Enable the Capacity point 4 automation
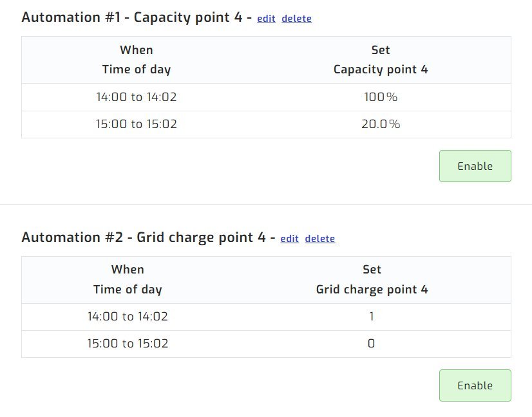The image size is (532, 417). click(x=475, y=166)
